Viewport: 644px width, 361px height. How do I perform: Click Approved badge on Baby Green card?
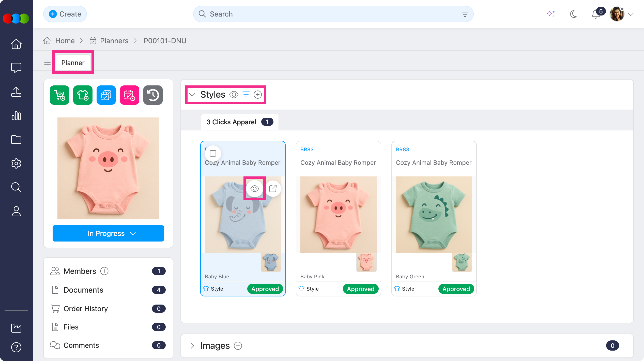[x=456, y=289]
